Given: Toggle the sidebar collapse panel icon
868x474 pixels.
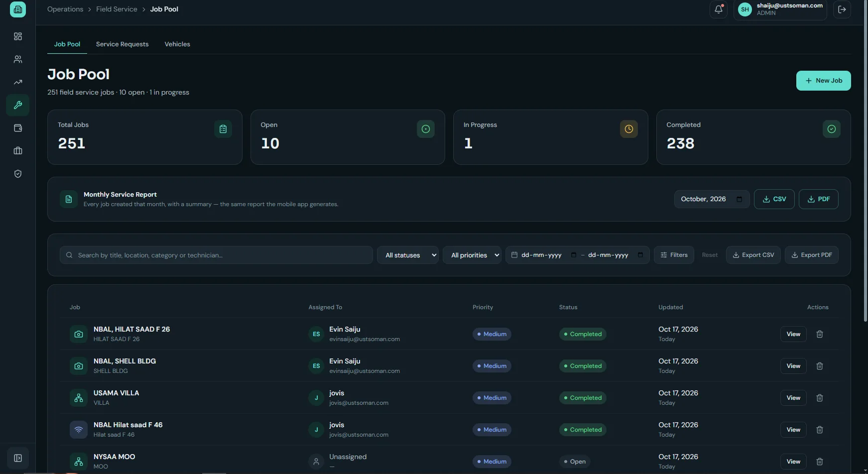Looking at the screenshot, I should coord(18,458).
